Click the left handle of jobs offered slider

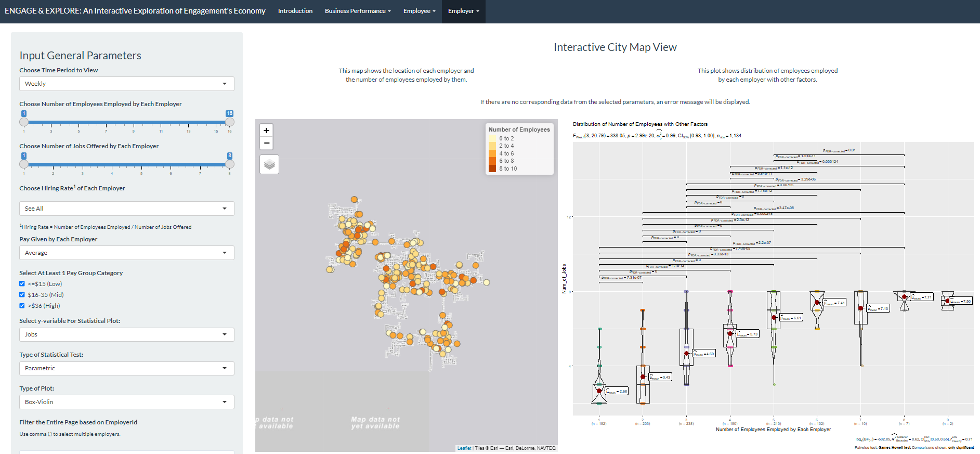point(24,164)
